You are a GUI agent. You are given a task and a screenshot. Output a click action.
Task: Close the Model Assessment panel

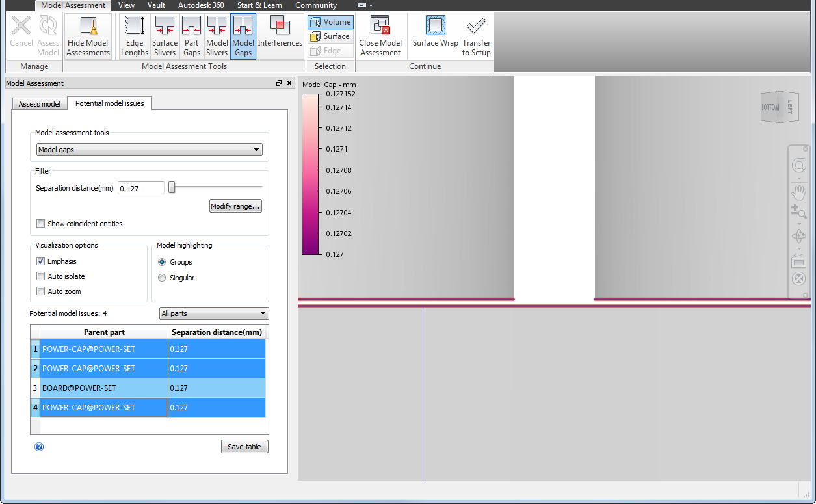[289, 83]
